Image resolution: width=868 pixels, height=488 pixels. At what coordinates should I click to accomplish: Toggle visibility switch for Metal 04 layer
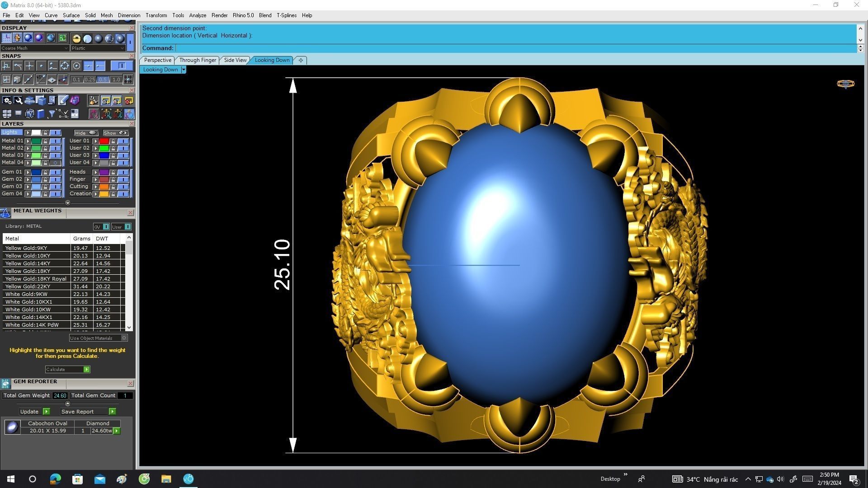[56, 163]
